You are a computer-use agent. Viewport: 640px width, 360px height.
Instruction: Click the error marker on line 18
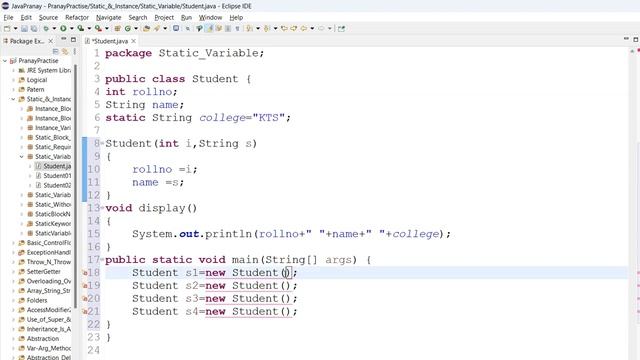point(85,273)
